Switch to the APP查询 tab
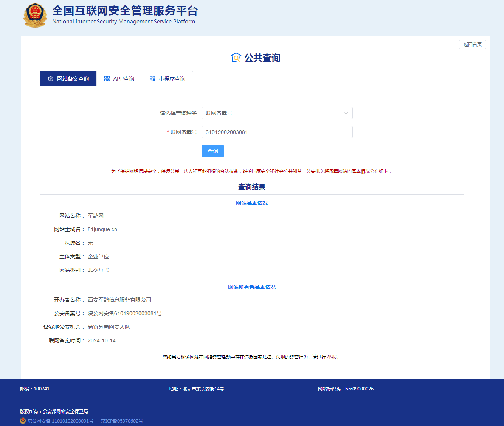The image size is (504, 426). pos(119,79)
